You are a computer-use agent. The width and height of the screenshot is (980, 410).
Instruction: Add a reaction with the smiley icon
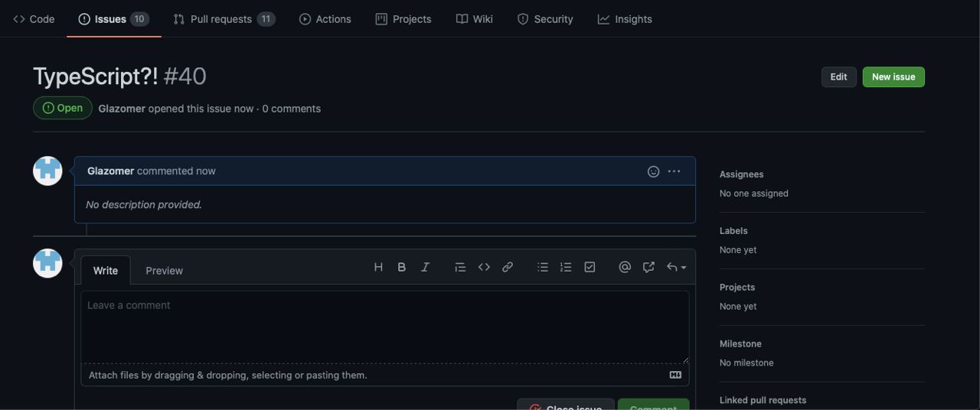(653, 171)
